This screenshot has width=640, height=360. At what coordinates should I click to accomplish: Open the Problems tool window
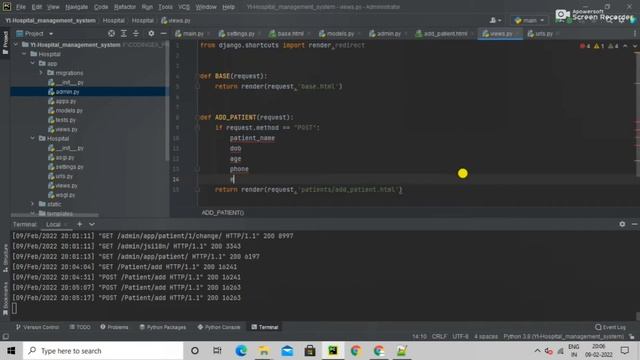click(x=114, y=327)
